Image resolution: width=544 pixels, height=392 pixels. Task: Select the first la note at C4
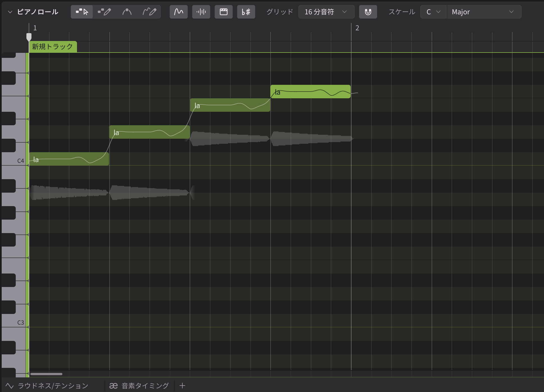coord(69,159)
